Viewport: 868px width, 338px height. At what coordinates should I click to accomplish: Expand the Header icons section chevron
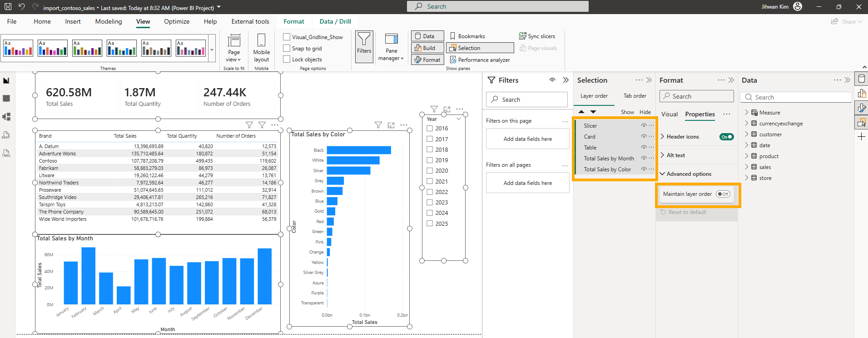(x=663, y=136)
